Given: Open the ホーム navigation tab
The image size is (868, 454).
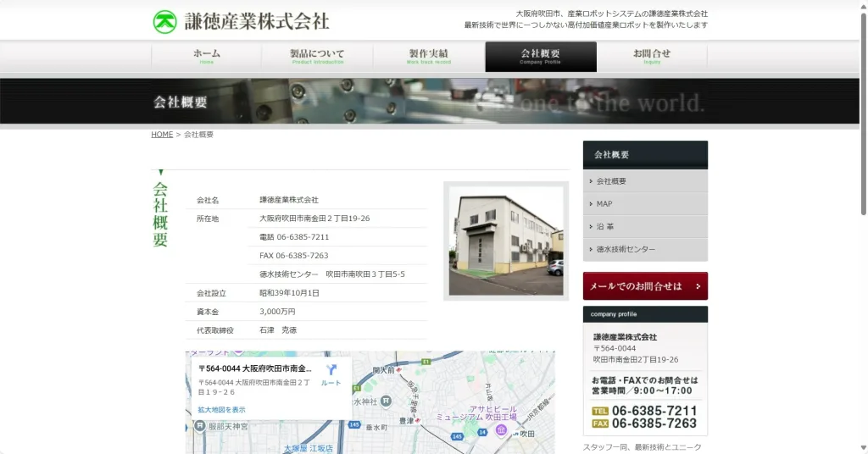Looking at the screenshot, I should (207, 57).
